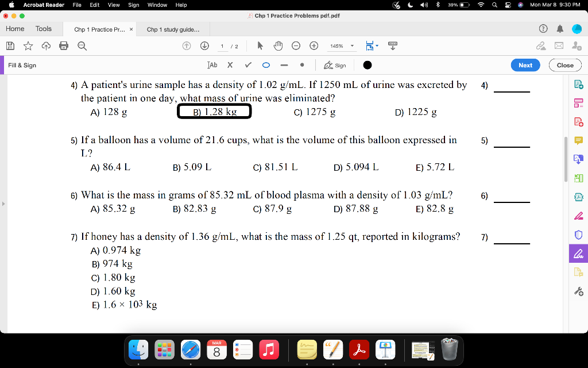Select the Add Text tool
The width and height of the screenshot is (588, 368).
click(x=212, y=65)
